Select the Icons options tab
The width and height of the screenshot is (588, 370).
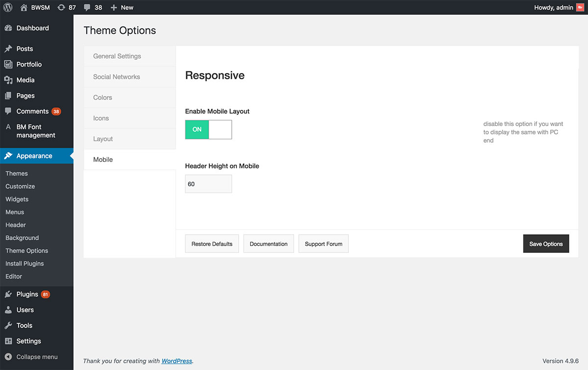[129, 118]
